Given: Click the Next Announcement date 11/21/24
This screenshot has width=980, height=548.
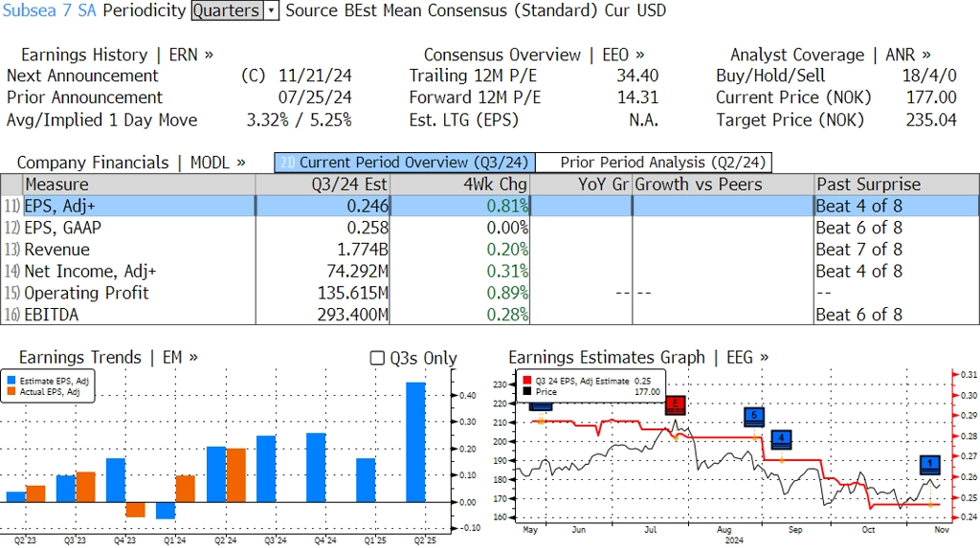Looking at the screenshot, I should pyautogui.click(x=315, y=76).
